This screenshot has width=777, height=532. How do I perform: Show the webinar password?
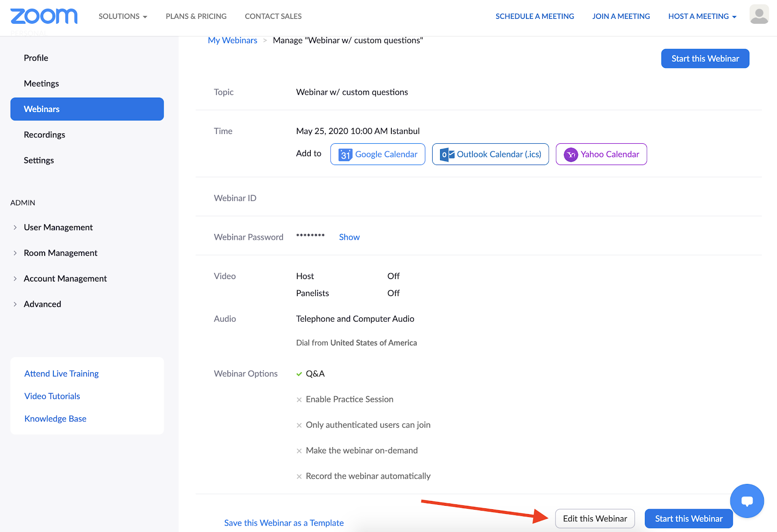[x=349, y=237]
